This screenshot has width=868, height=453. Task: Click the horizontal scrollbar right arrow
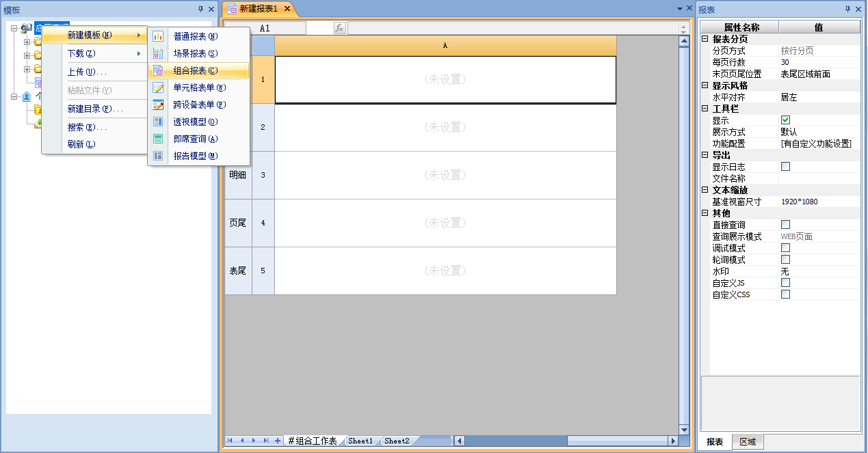tap(672, 441)
